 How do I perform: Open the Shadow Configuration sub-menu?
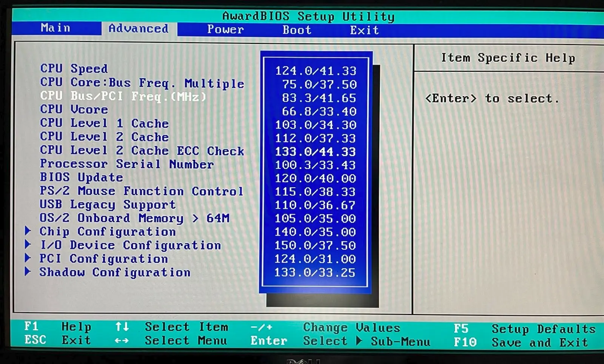115,272
